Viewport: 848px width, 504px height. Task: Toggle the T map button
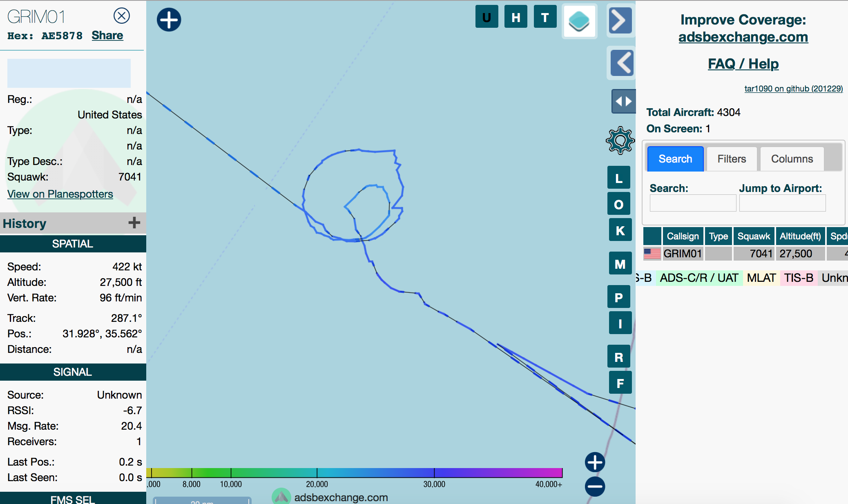click(545, 17)
